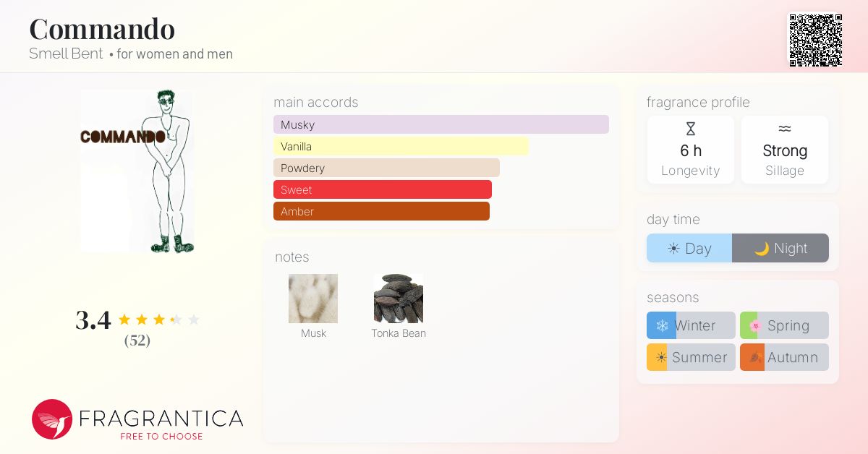Click the Summer sun icon

[x=661, y=357]
